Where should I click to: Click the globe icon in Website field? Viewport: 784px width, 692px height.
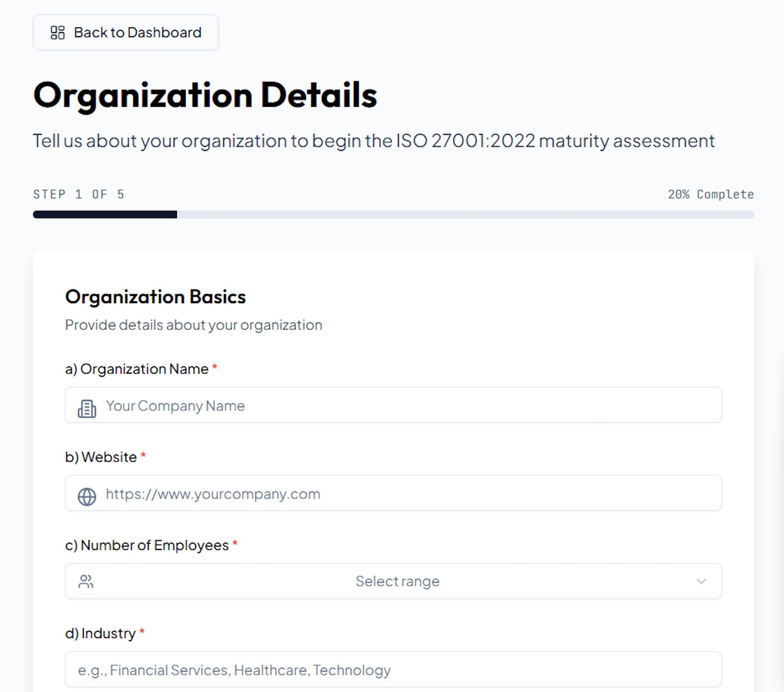tap(87, 496)
